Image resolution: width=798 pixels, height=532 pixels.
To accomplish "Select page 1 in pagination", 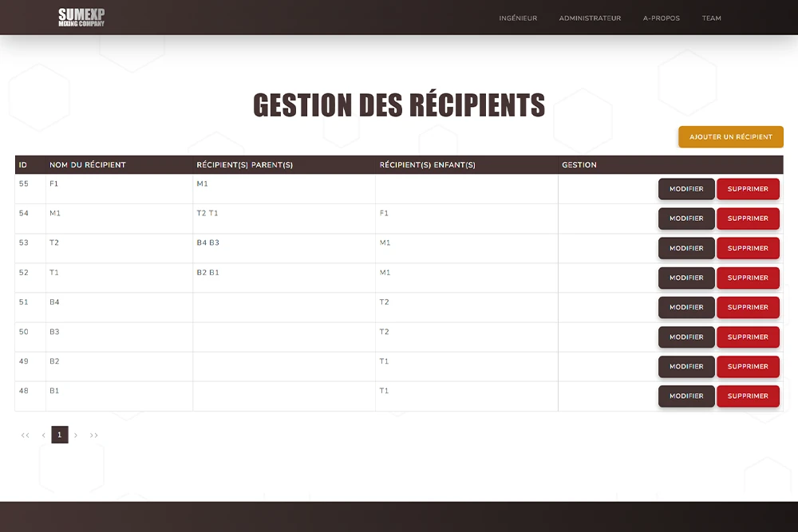I will point(60,435).
